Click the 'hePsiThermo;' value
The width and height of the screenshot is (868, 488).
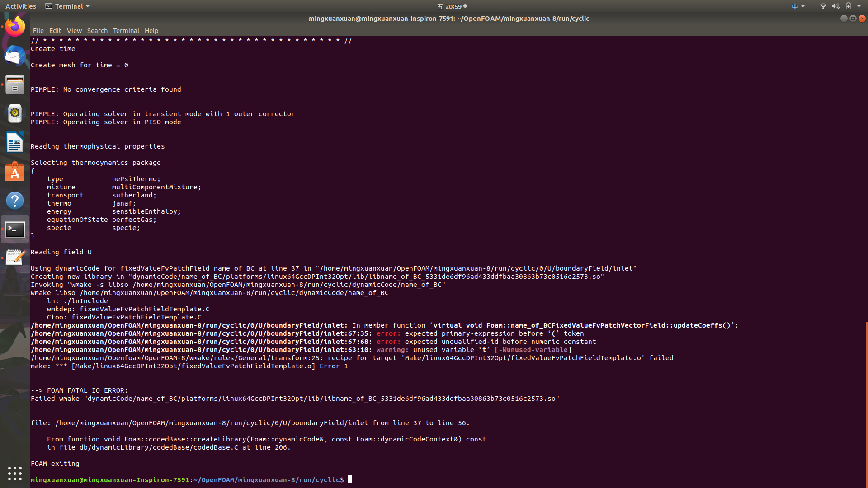click(136, 179)
